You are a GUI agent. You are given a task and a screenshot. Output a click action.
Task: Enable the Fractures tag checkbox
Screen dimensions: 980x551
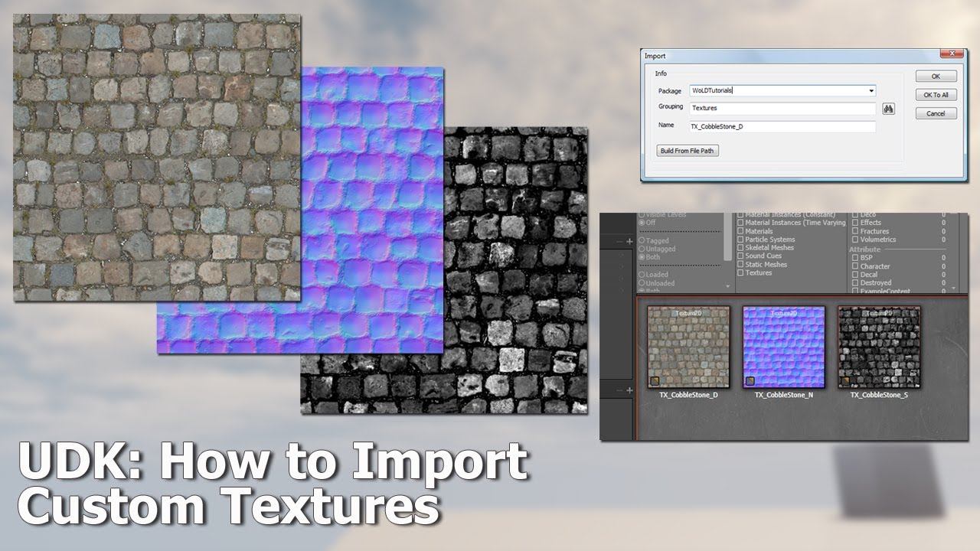(855, 231)
